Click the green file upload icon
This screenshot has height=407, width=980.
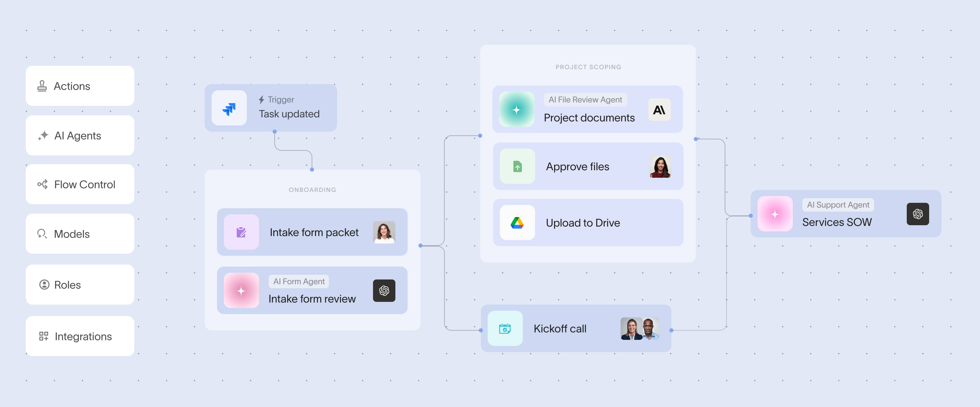pos(517,167)
